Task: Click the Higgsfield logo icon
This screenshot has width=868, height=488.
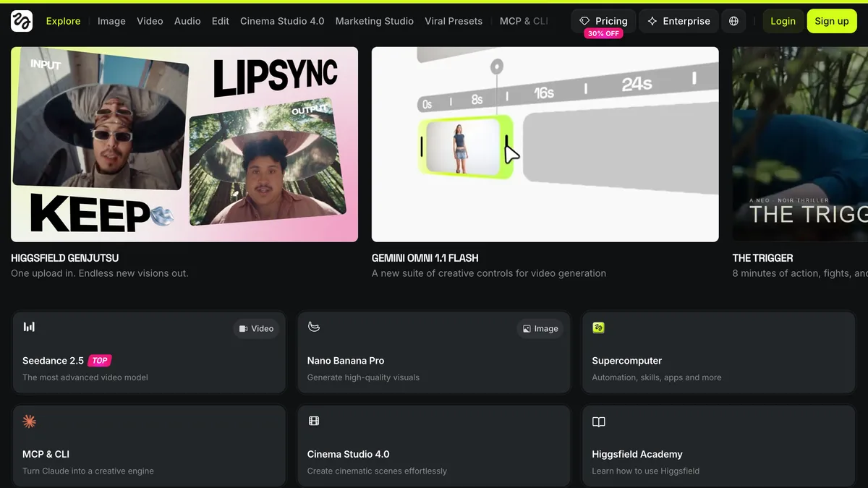Action: coord(22,21)
